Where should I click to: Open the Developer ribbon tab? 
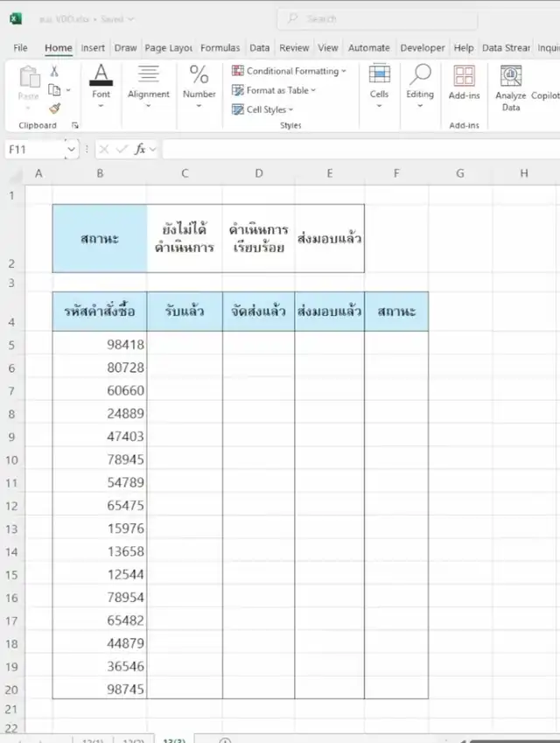tap(423, 48)
